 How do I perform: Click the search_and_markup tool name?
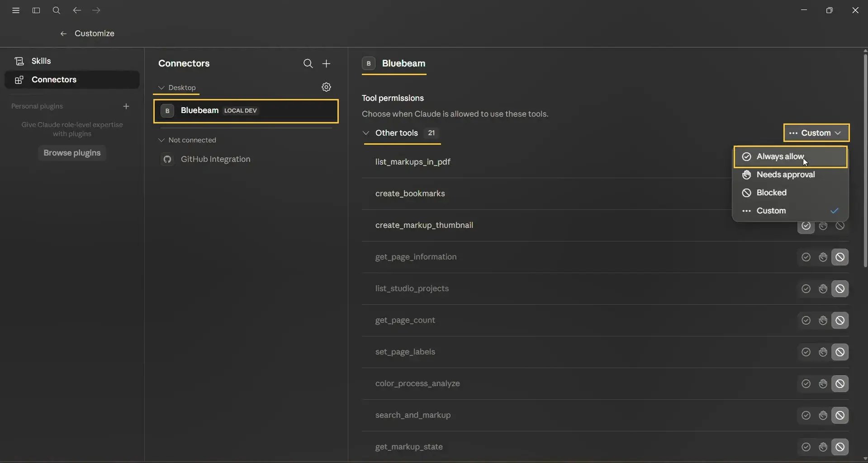[x=413, y=415]
